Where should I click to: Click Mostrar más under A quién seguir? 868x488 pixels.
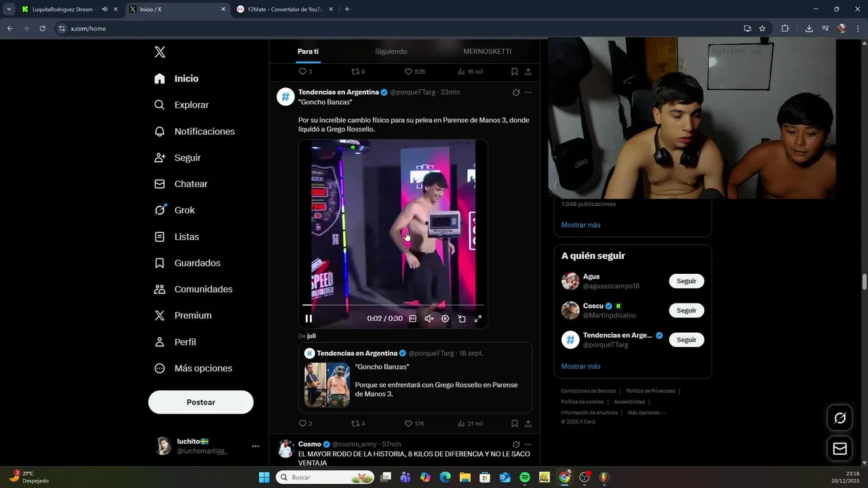coord(580,366)
